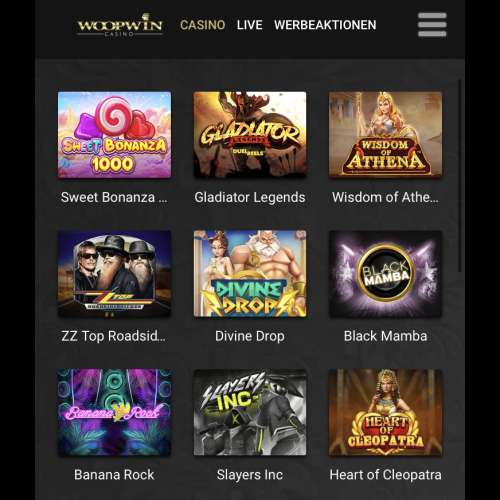Launch the Black Mamba game tile
Viewport: 500px width, 500px height.
tap(386, 274)
